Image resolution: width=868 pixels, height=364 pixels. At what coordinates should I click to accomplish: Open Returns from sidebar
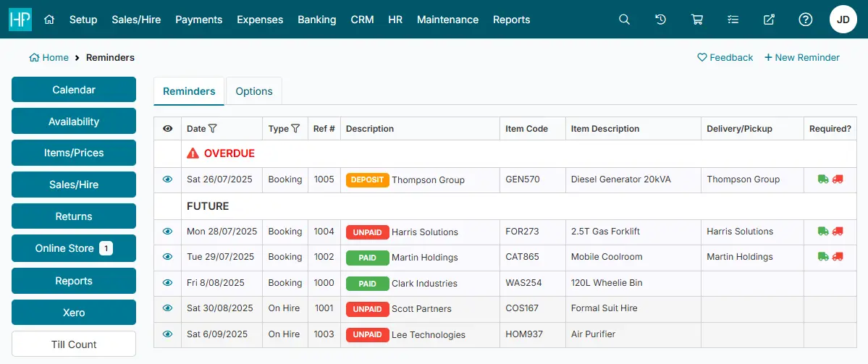coord(74,216)
